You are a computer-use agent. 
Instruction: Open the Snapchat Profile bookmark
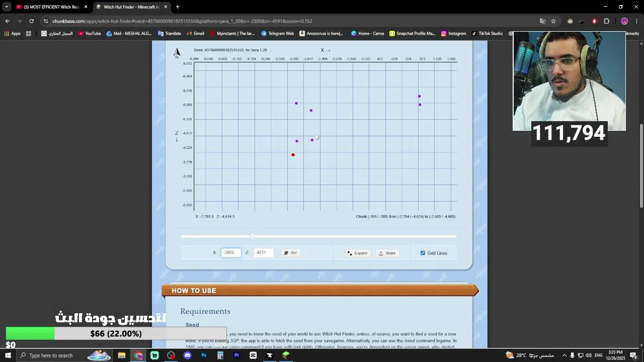[x=413, y=34]
